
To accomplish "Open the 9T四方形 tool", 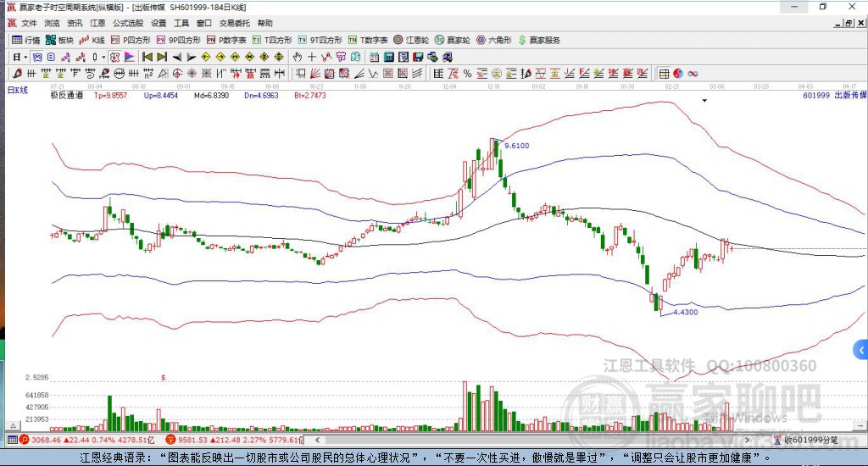I will (320, 40).
